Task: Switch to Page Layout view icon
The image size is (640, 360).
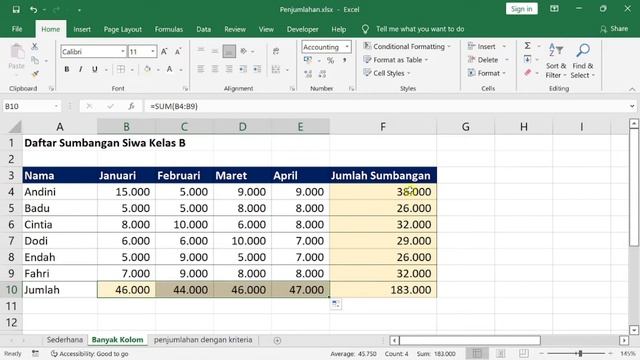Action: click(x=500, y=353)
